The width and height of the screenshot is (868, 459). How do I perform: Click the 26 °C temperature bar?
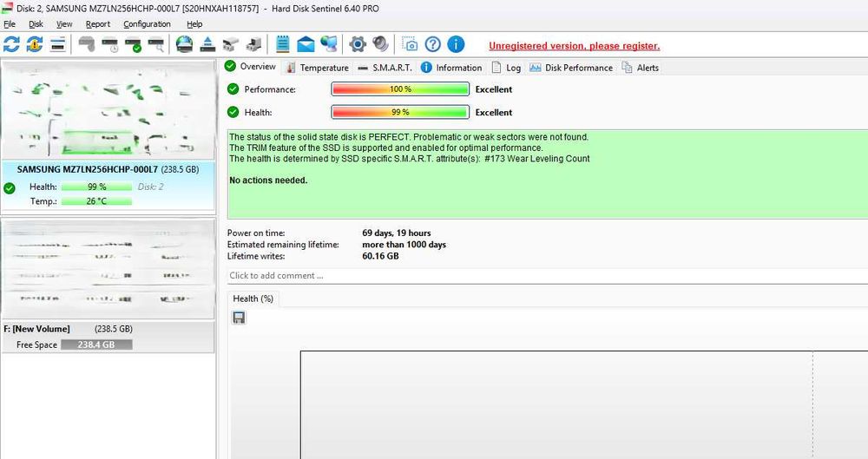pos(97,201)
